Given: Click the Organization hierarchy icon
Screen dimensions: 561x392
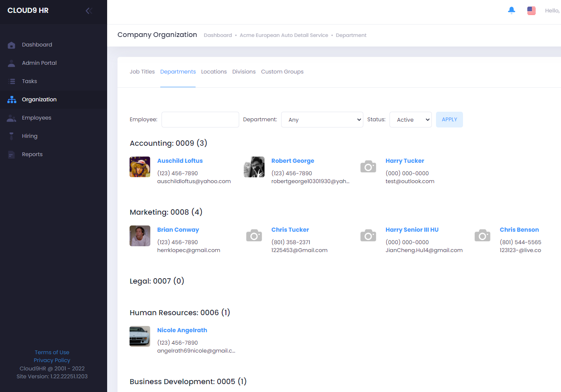Looking at the screenshot, I should 11,99.
